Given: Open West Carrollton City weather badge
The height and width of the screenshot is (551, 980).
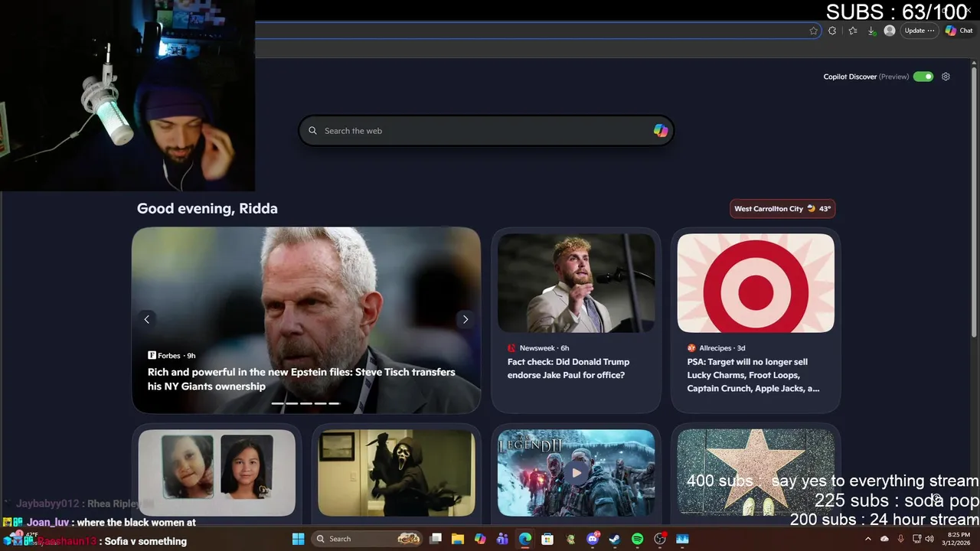Looking at the screenshot, I should (782, 209).
